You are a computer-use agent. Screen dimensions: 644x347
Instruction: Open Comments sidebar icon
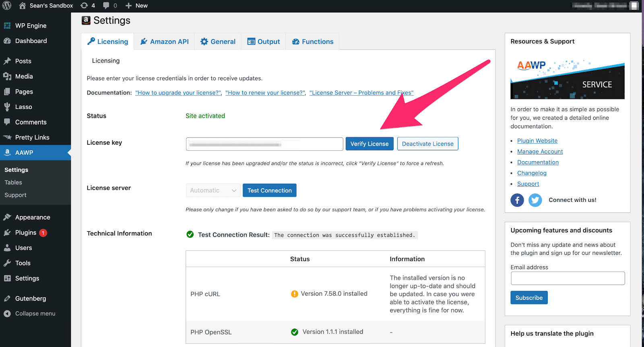7,122
